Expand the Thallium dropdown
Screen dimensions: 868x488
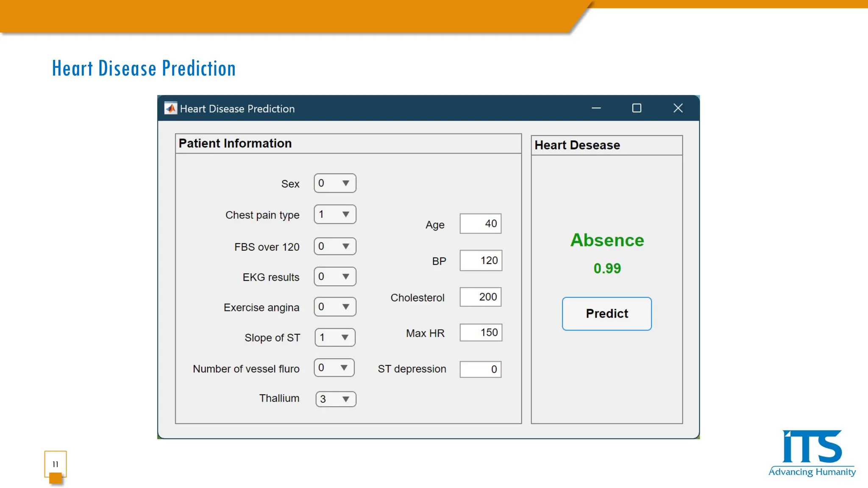coord(336,399)
